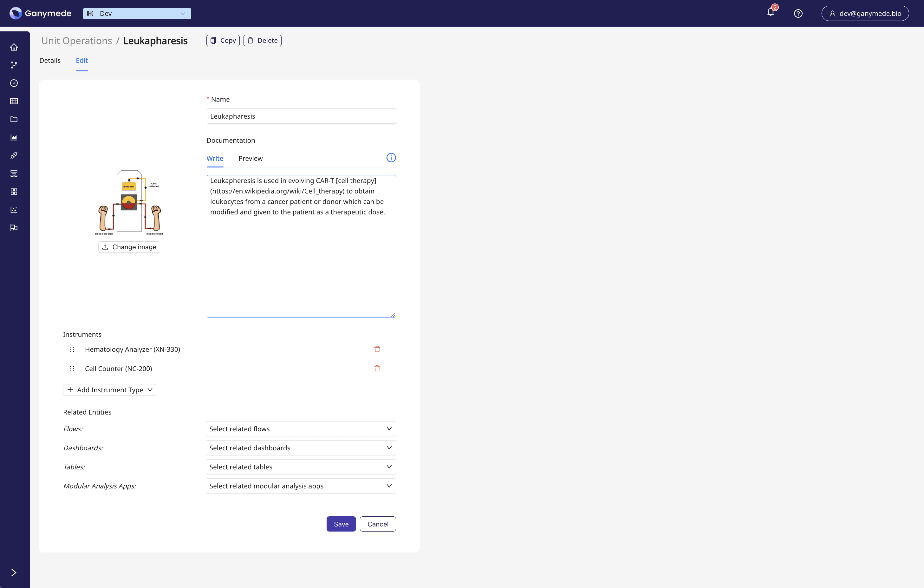Screen dimensions: 924x588
Task: Expand the sidebar with bottom chevron
Action: point(14,572)
